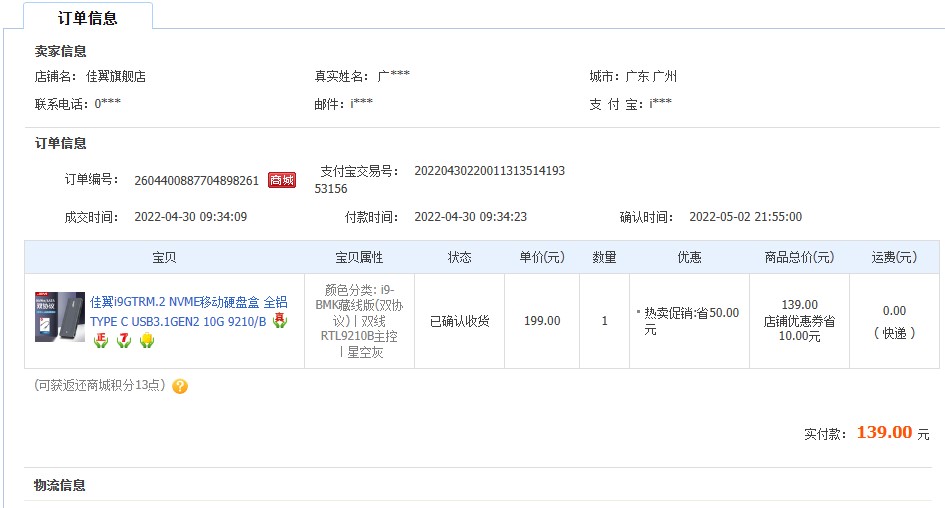Click the 商品总价(元) column header

click(799, 257)
